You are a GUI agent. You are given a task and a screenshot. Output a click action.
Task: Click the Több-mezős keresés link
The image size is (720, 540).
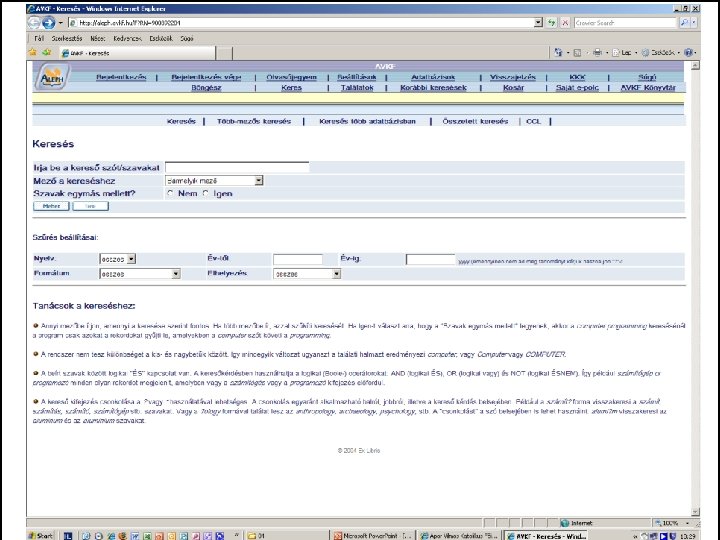tap(254, 121)
